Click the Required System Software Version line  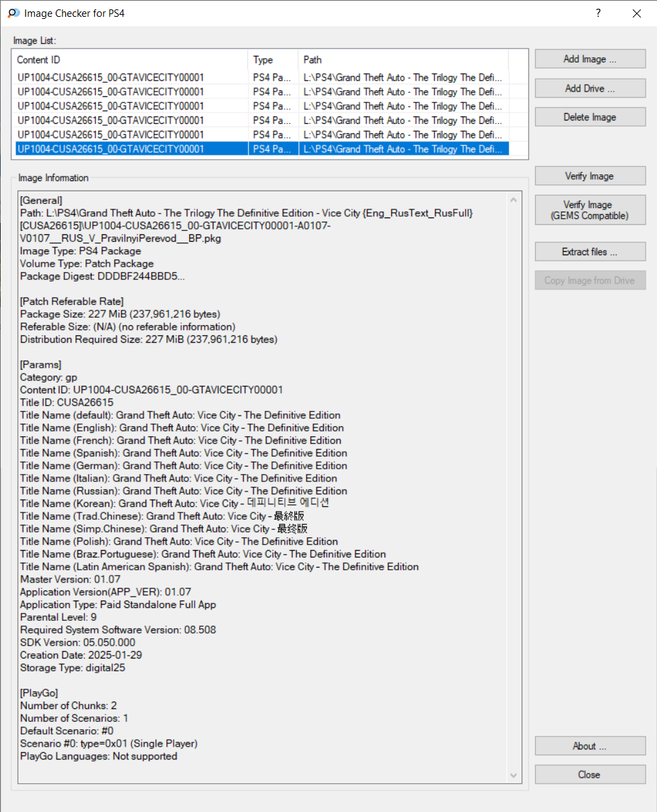click(118, 630)
